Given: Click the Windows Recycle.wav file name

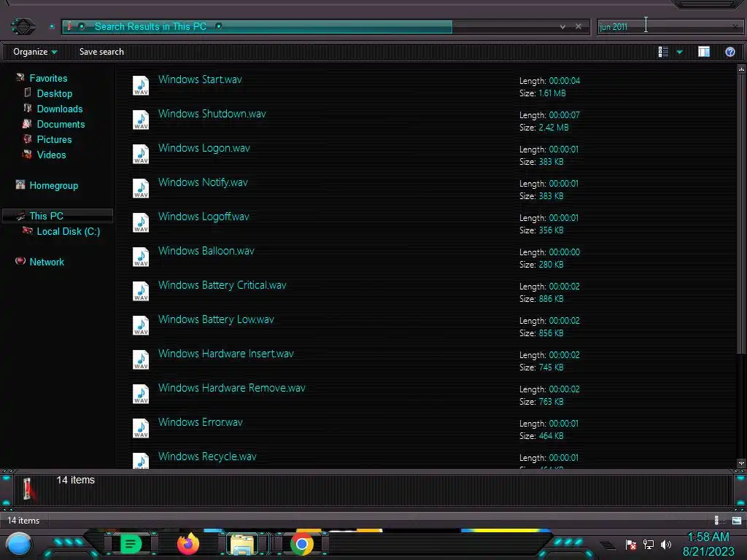Looking at the screenshot, I should pos(207,456).
